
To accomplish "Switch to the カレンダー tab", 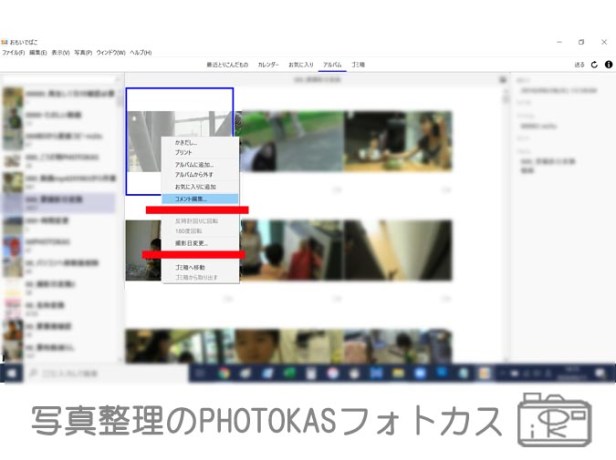I will click(x=268, y=65).
